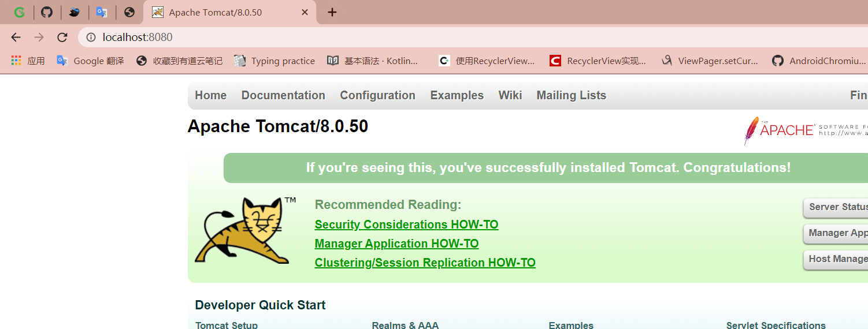Close the Apache Tomcat/8.0.50 tab
The height and width of the screenshot is (329, 868).
point(305,12)
